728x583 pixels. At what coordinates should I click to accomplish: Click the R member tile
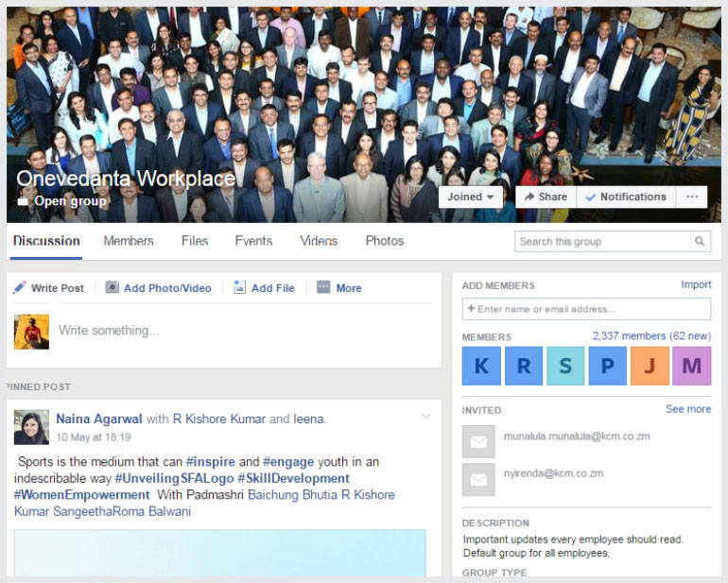coord(524,366)
